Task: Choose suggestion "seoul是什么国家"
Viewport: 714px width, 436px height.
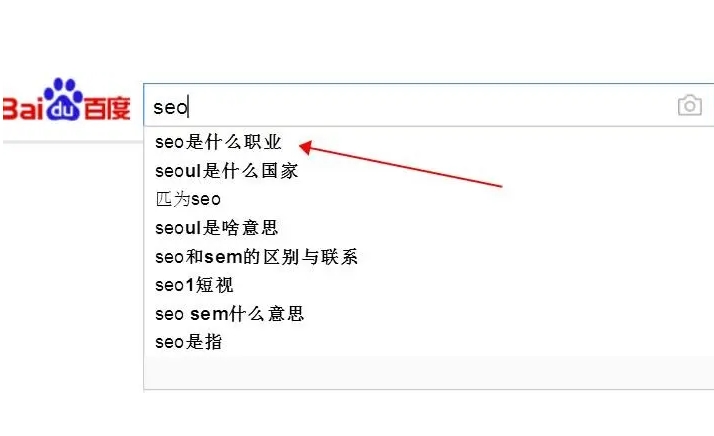Action: point(227,171)
